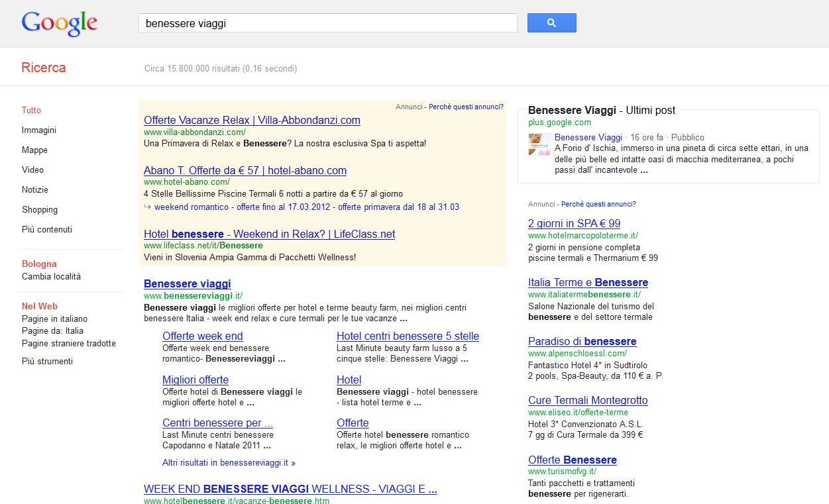This screenshot has height=504, width=829.
Task: Switch to Mappe results
Action: point(34,150)
